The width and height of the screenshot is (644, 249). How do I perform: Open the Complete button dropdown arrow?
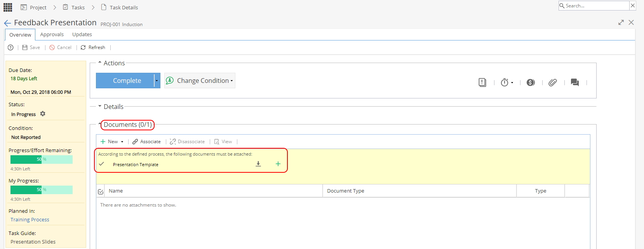click(157, 81)
